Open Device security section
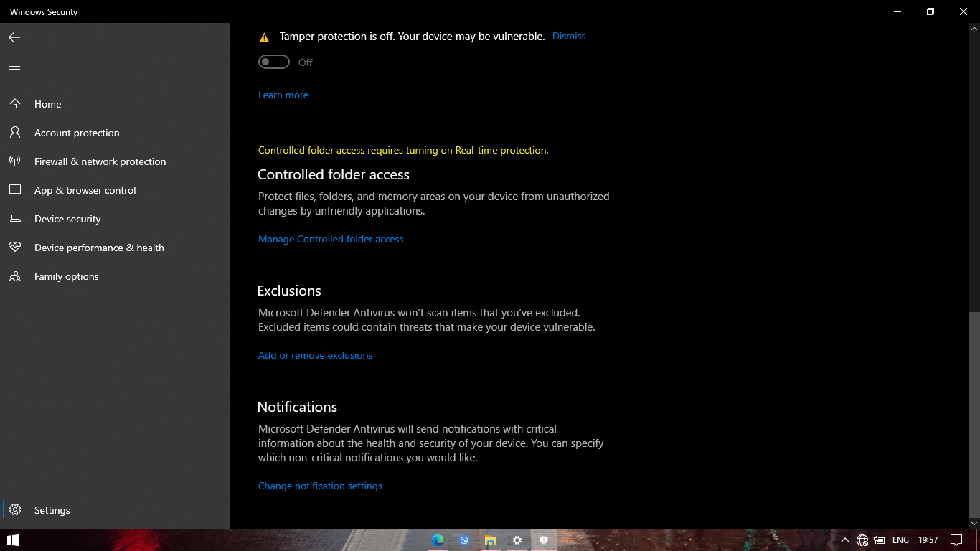The width and height of the screenshot is (980, 551). click(x=67, y=219)
